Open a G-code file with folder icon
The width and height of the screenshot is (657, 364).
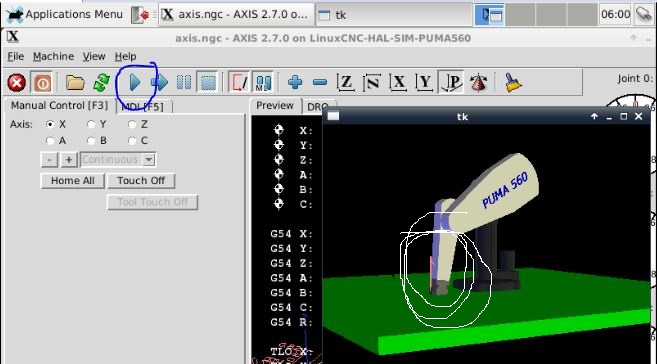pos(75,83)
